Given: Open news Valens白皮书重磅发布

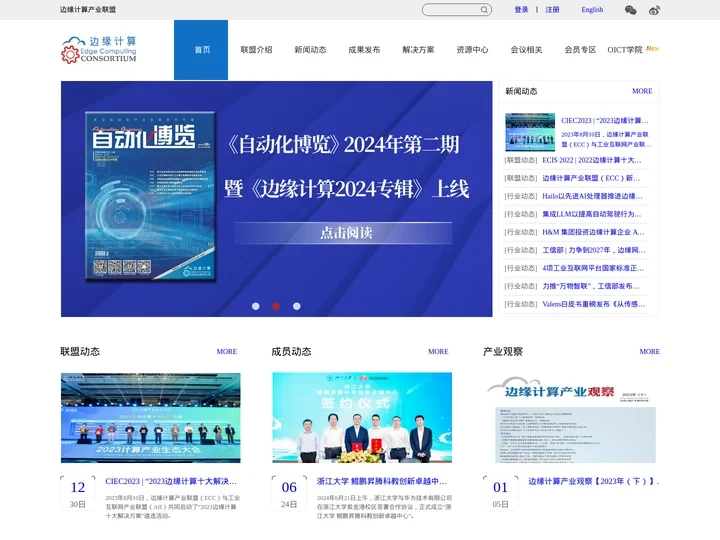Looking at the screenshot, I should pyautogui.click(x=594, y=304).
